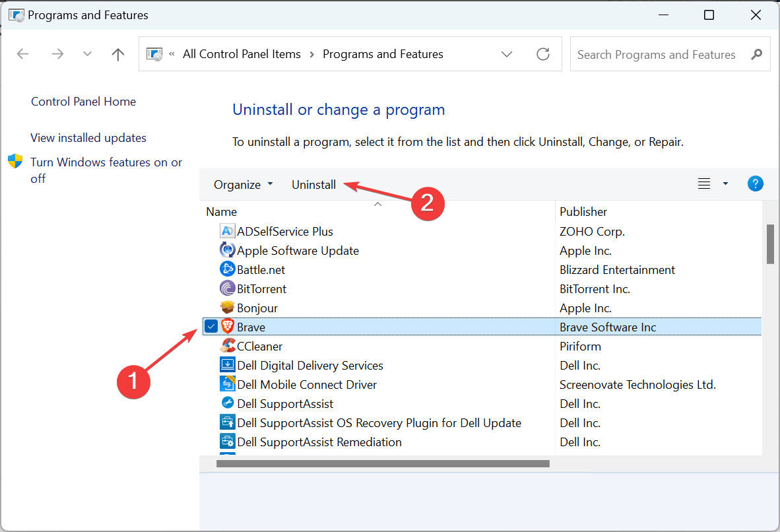Click Uninstall in the toolbar

click(x=313, y=185)
